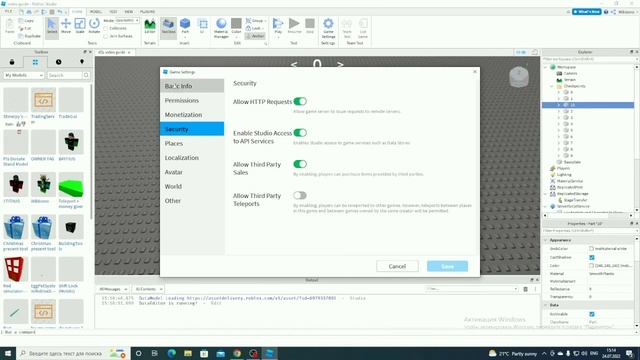Screen dimensions: 640x360
Task: Open the Avatar settings page
Action: coord(192,172)
